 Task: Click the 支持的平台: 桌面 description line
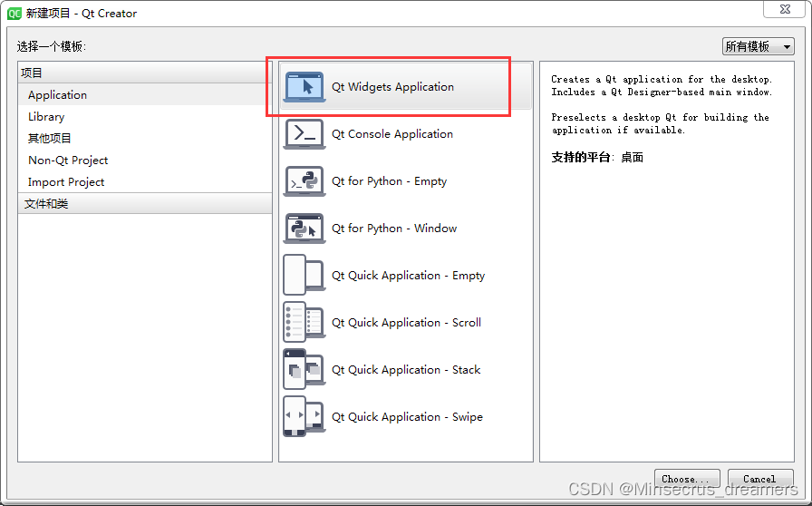[x=597, y=157]
